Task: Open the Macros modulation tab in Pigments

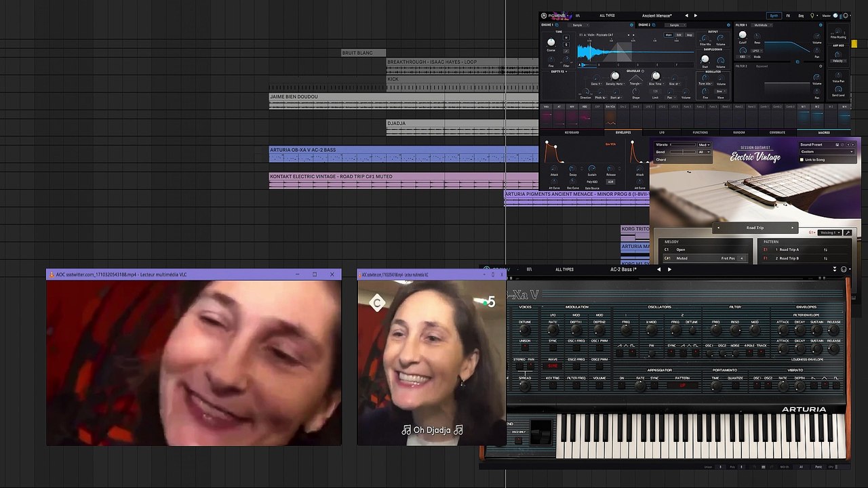Action: click(x=824, y=133)
